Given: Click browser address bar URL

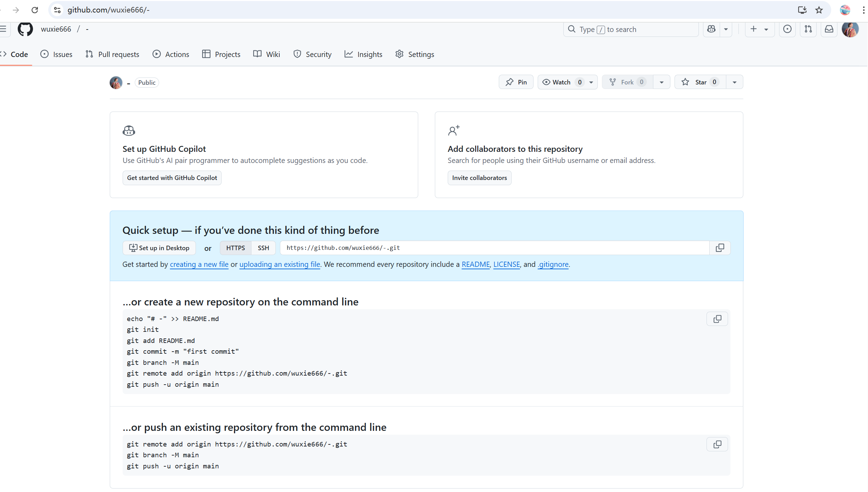Looking at the screenshot, I should (108, 10).
